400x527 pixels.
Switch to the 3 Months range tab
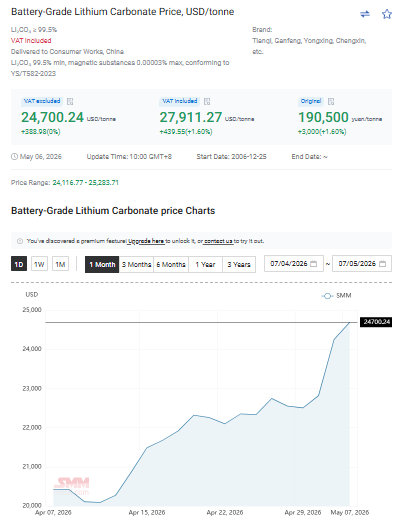tap(136, 265)
